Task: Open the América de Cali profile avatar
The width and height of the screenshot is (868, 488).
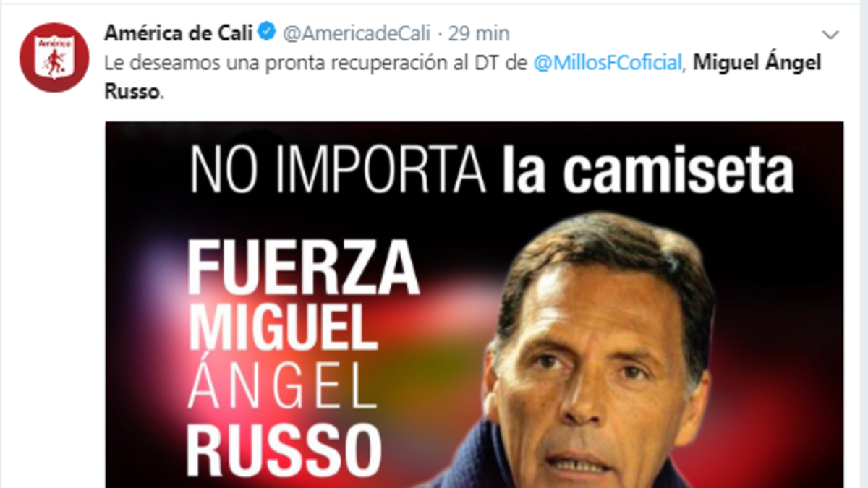Action: click(x=54, y=58)
